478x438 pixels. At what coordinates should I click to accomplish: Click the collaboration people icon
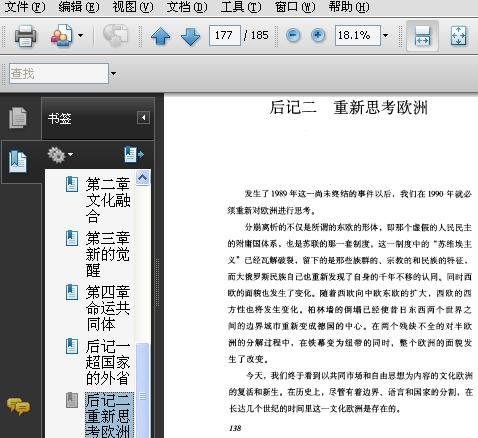point(62,36)
